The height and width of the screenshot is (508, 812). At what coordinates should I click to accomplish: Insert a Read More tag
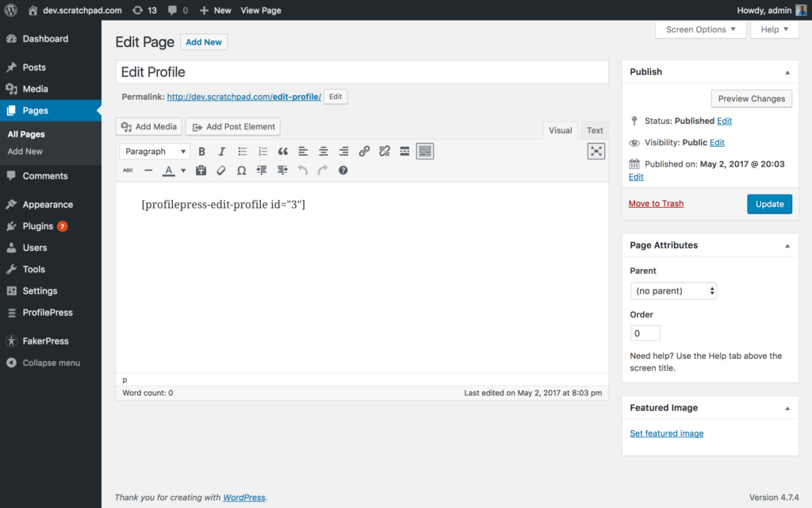click(404, 151)
